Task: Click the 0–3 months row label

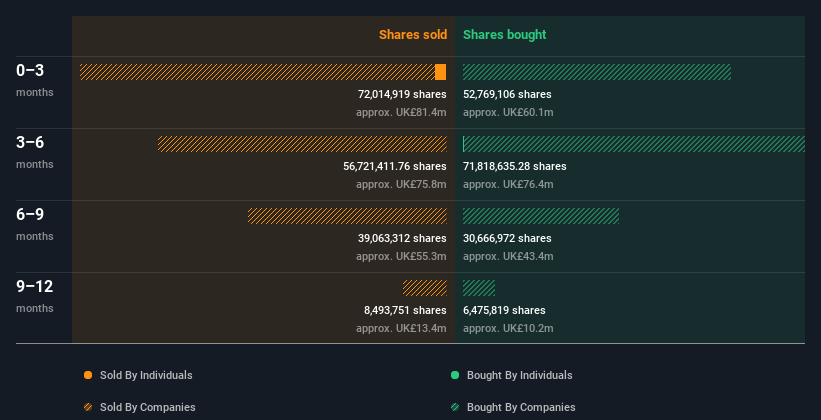Action: pos(35,80)
